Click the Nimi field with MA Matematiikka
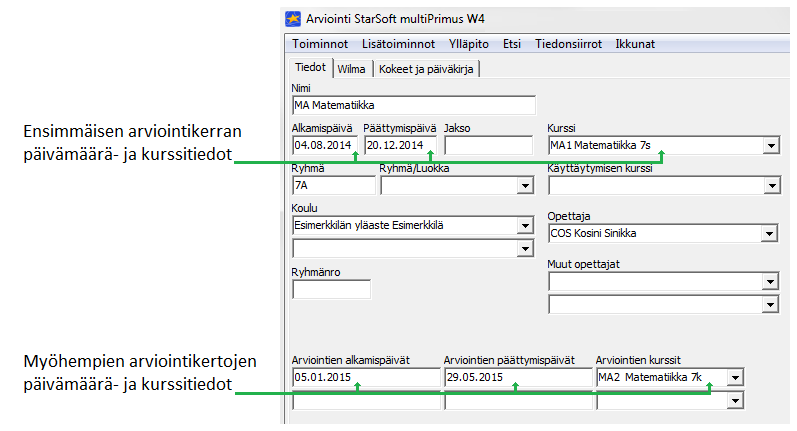This screenshot has height=431, width=797. [x=414, y=105]
